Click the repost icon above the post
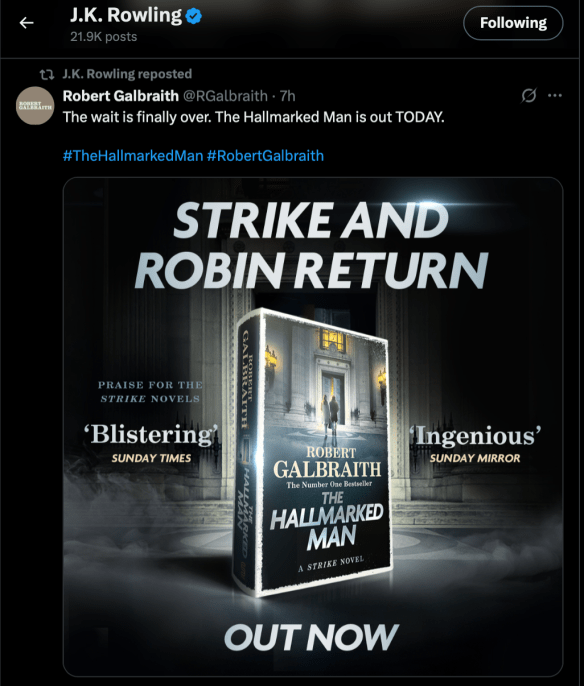This screenshot has height=686, width=584. pos(47,74)
